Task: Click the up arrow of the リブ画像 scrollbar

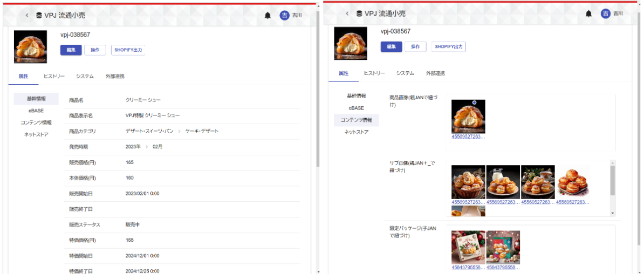Action: 612,162
